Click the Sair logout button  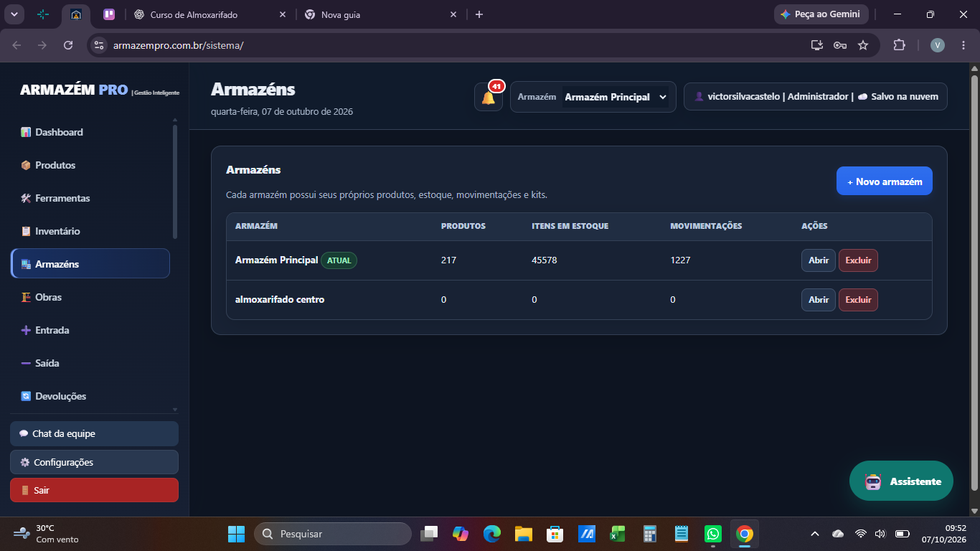94,490
